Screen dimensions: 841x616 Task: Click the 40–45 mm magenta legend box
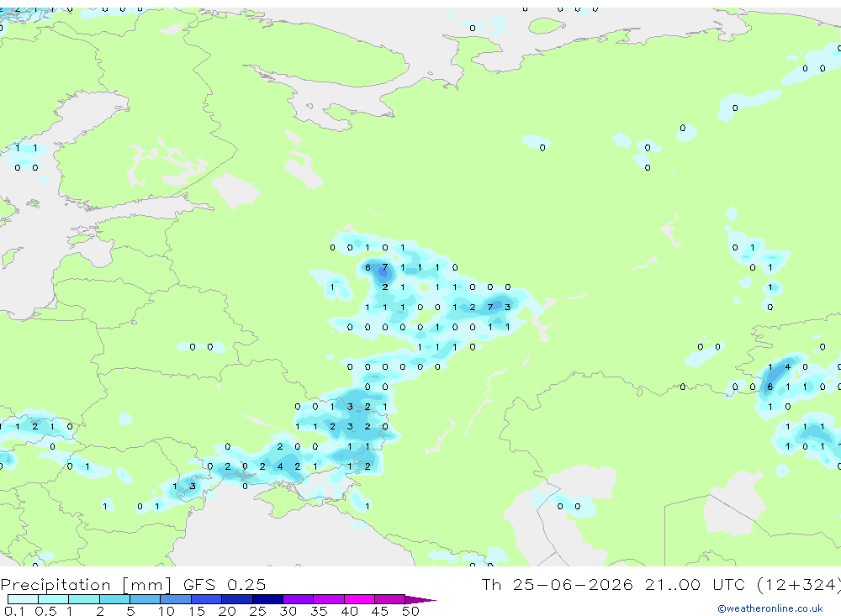359,599
